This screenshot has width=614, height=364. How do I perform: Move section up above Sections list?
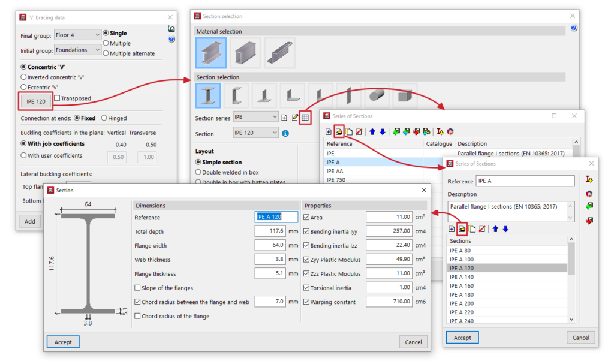(x=495, y=229)
